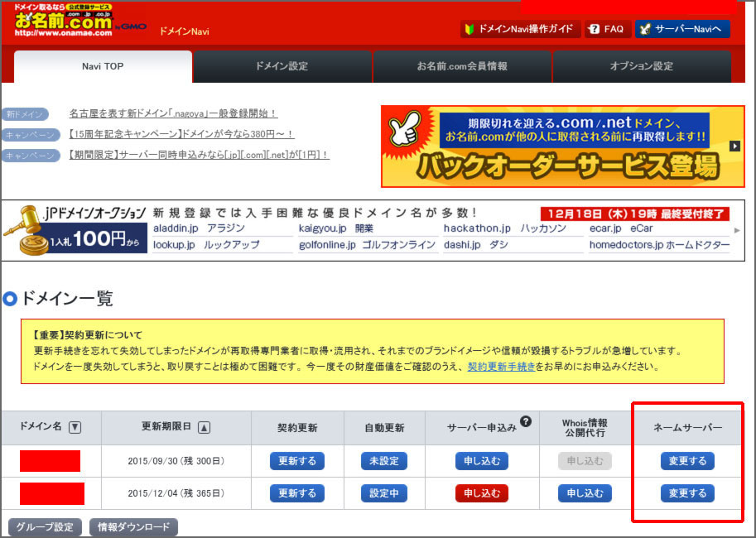Open the FAQ button
This screenshot has height=538, width=756.
(608, 29)
